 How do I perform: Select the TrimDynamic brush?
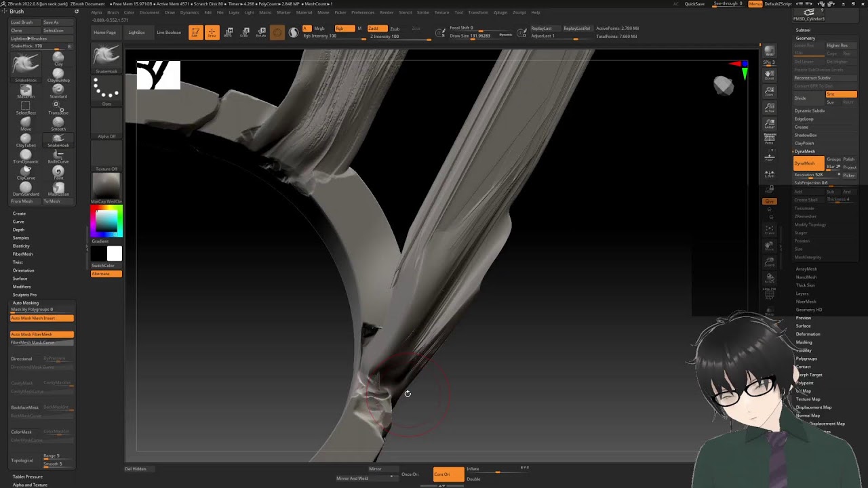tap(26, 156)
